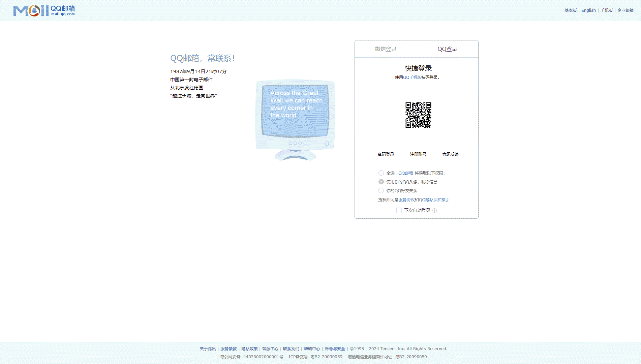Open 关于腾讯 in the footer
Image resolution: width=641 pixels, height=364 pixels.
pyautogui.click(x=208, y=349)
